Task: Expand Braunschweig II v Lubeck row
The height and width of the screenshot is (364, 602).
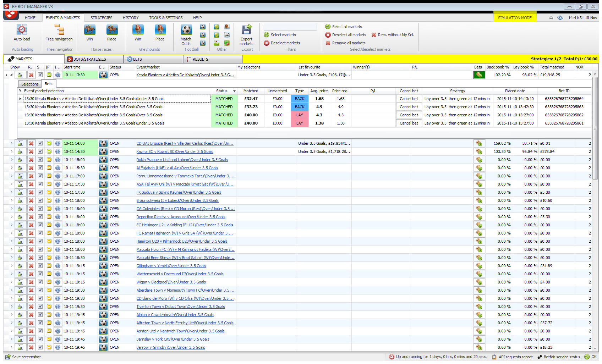Action: [11, 200]
